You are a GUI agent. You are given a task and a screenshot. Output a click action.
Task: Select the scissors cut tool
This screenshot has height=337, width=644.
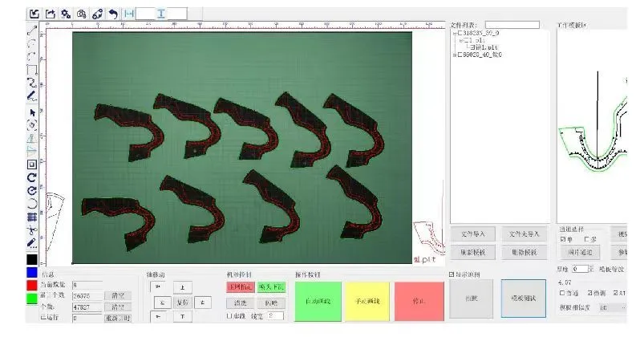pos(32,229)
